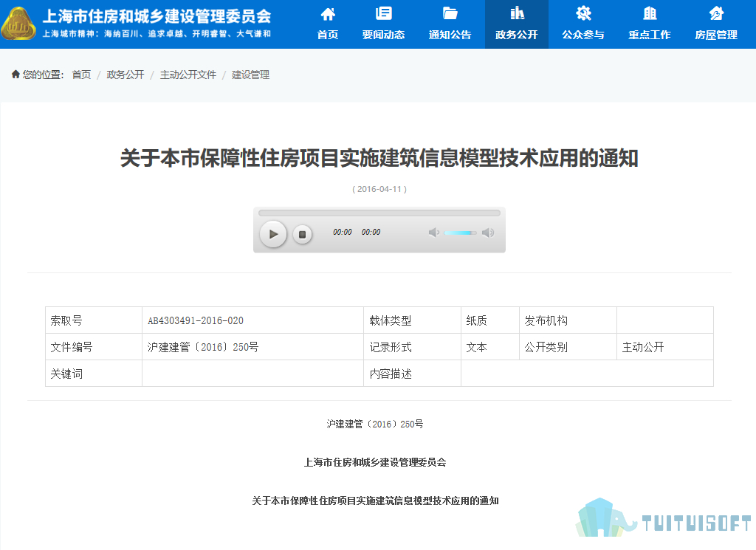Click the 政务公开 chart icon
The height and width of the screenshot is (550, 756).
tap(517, 13)
